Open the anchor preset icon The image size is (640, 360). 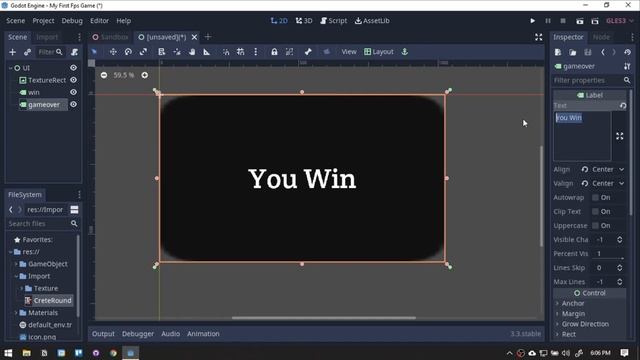coord(404,52)
